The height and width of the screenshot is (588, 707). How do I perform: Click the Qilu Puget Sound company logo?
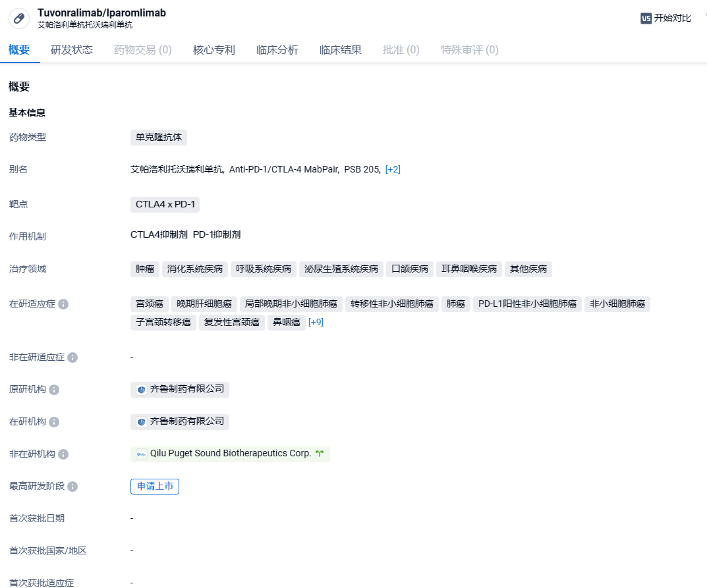(x=142, y=454)
